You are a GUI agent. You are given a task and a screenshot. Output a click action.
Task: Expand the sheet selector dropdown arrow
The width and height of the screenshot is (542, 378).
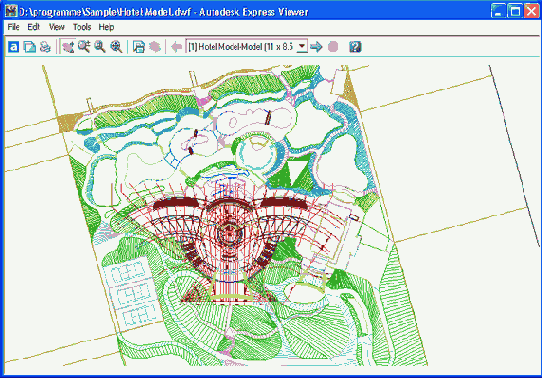(x=302, y=46)
